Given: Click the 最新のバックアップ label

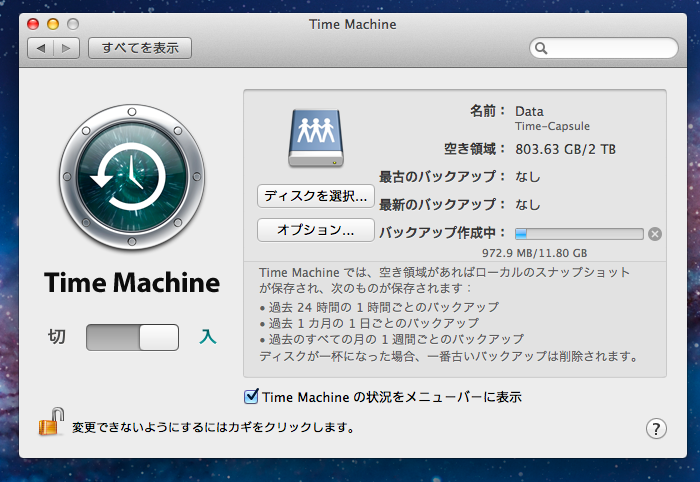Looking at the screenshot, I should tap(442, 204).
